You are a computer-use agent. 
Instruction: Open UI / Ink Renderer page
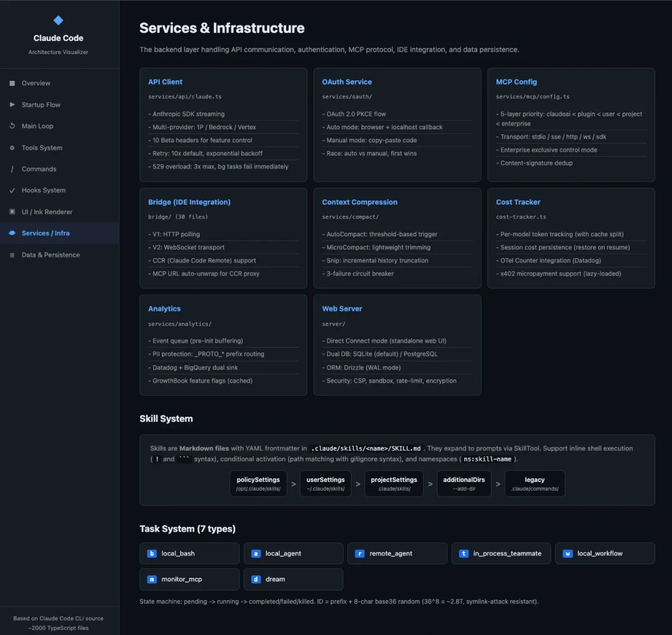coord(60,211)
